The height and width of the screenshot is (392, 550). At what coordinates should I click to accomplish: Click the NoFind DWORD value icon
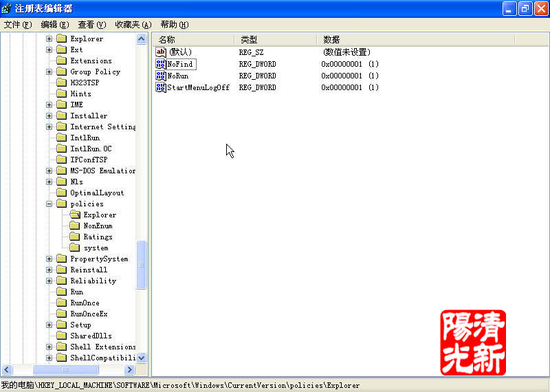click(161, 64)
